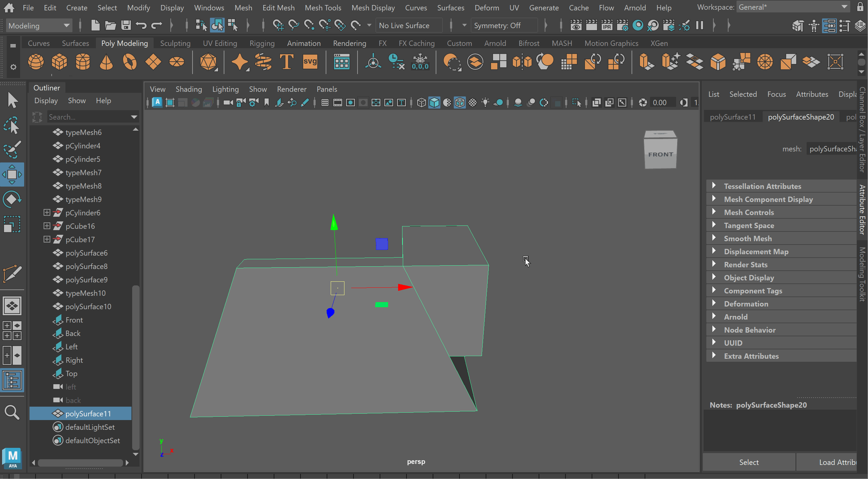Click the polygon torus shelf icon

point(130,62)
